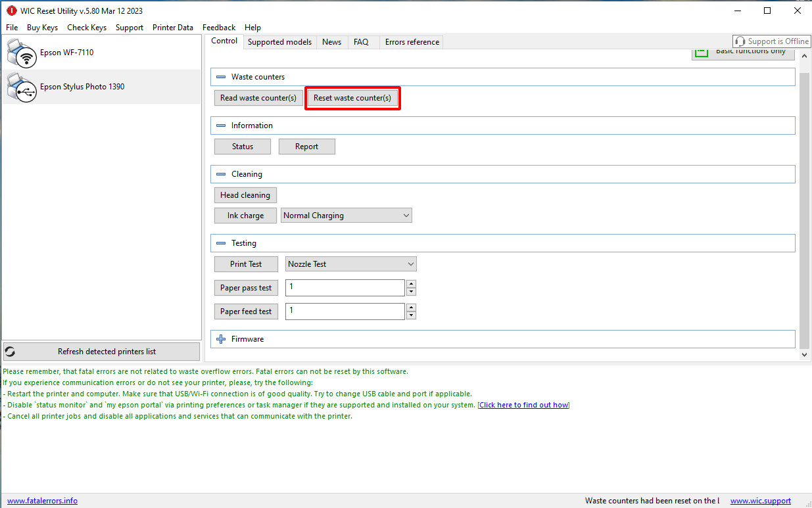812x508 pixels.
Task: Increase the Paper pass test count
Action: (x=411, y=284)
